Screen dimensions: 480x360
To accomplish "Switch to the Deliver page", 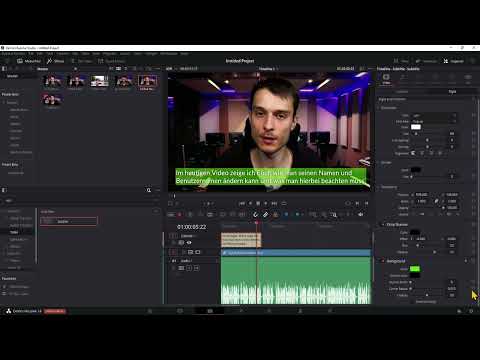I will pos(330,311).
